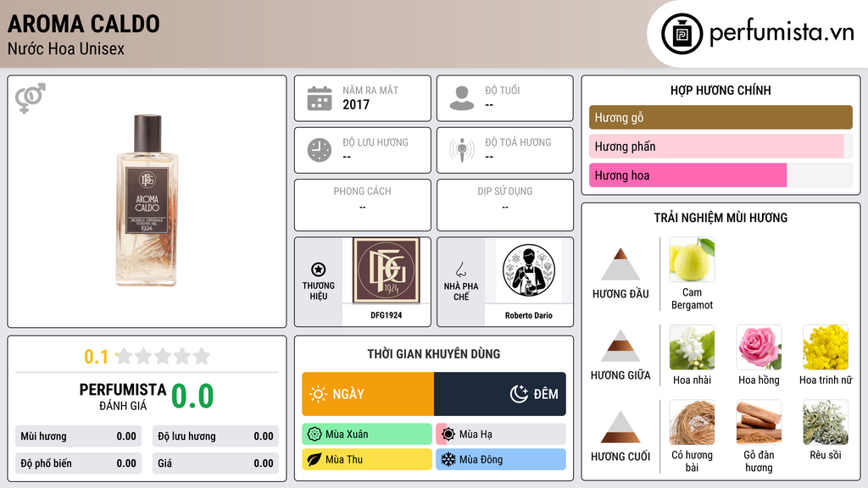
Task: Click the five-star rating row
Action: click(164, 356)
